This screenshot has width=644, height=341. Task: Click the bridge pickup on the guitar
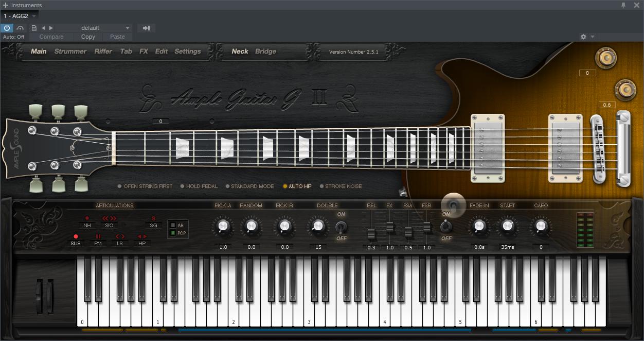[x=565, y=148]
